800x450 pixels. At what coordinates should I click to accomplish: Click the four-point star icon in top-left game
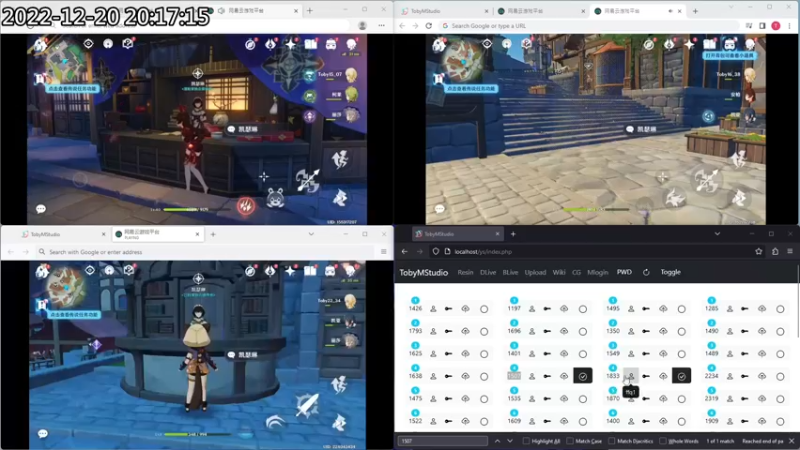pos(290,44)
